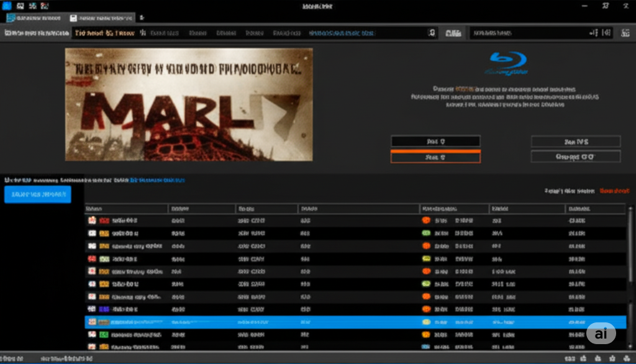Viewport: 636px width, 364px height.
Task: Click the rightmost status bar icon
Action: pos(627,358)
